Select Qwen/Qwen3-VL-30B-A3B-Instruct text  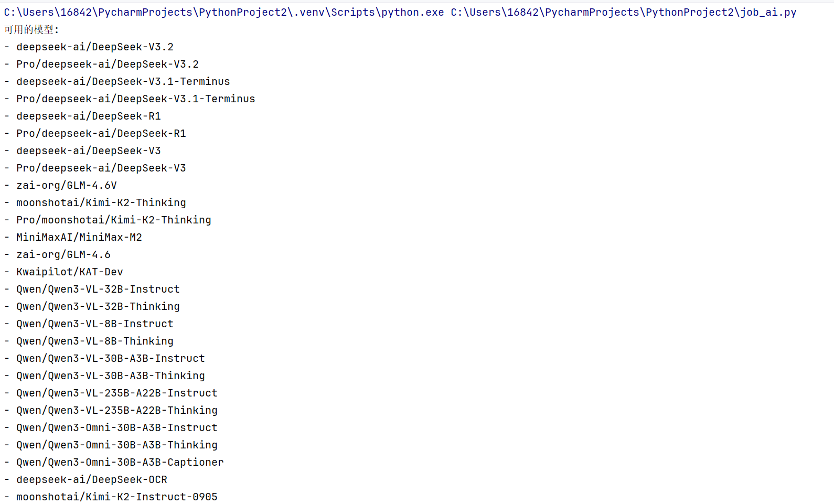click(x=111, y=358)
